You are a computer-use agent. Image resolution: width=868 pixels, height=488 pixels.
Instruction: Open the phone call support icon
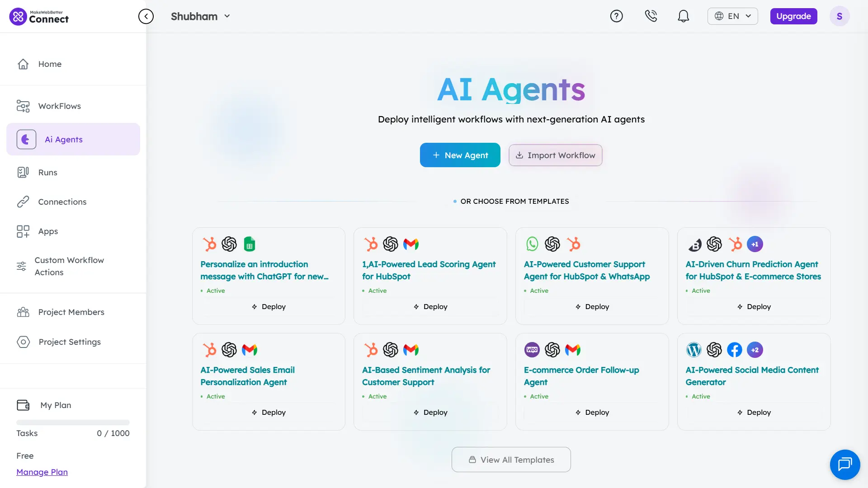[651, 16]
